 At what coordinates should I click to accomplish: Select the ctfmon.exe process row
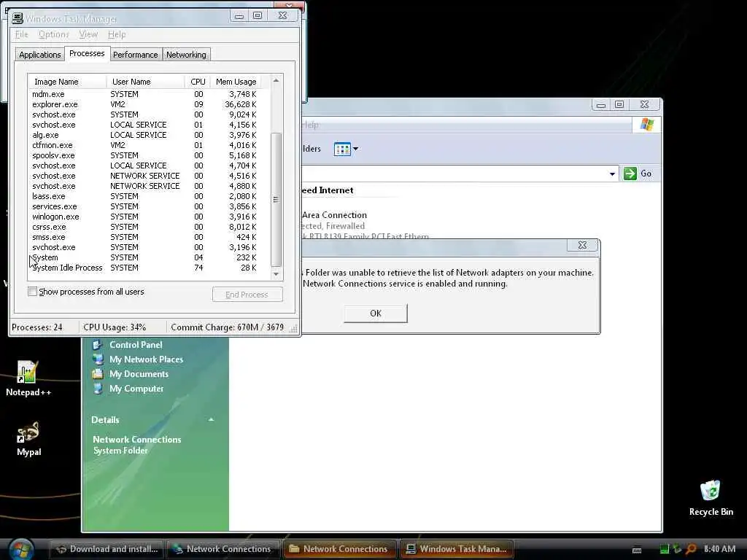tap(145, 145)
